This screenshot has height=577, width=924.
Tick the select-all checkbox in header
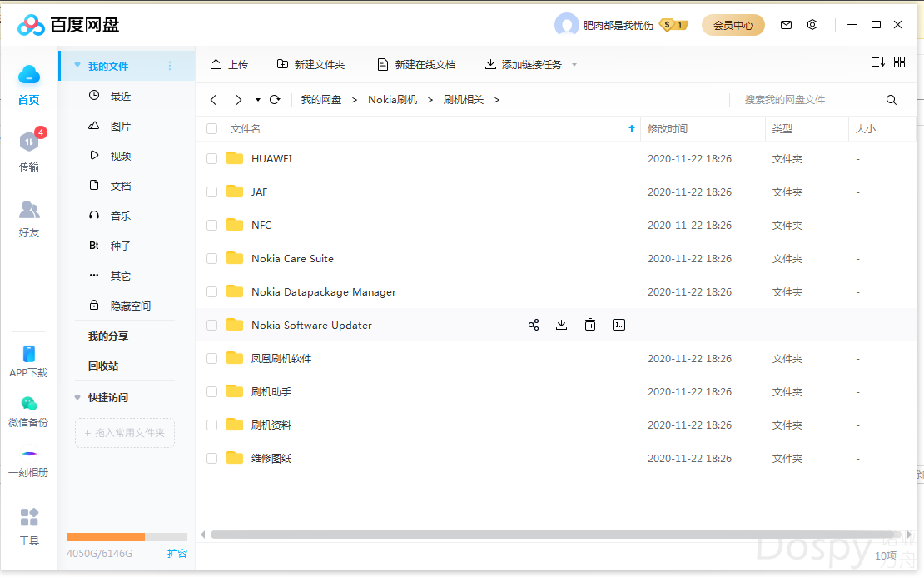[212, 128]
